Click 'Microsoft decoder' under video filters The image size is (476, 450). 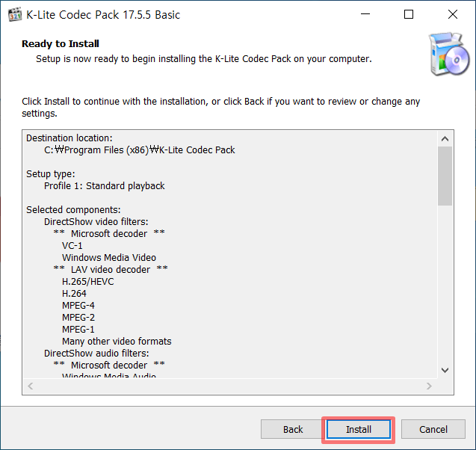109,233
